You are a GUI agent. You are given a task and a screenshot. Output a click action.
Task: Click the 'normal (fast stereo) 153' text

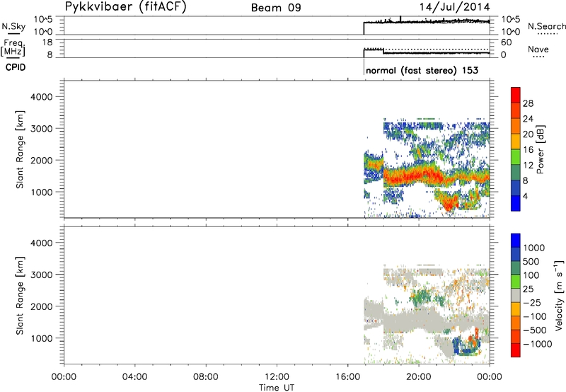(x=422, y=70)
